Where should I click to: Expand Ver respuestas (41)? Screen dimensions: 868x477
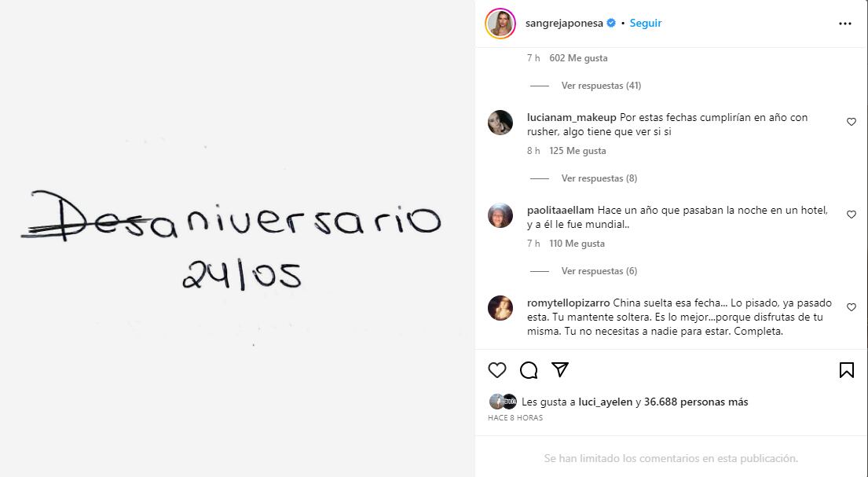(601, 86)
